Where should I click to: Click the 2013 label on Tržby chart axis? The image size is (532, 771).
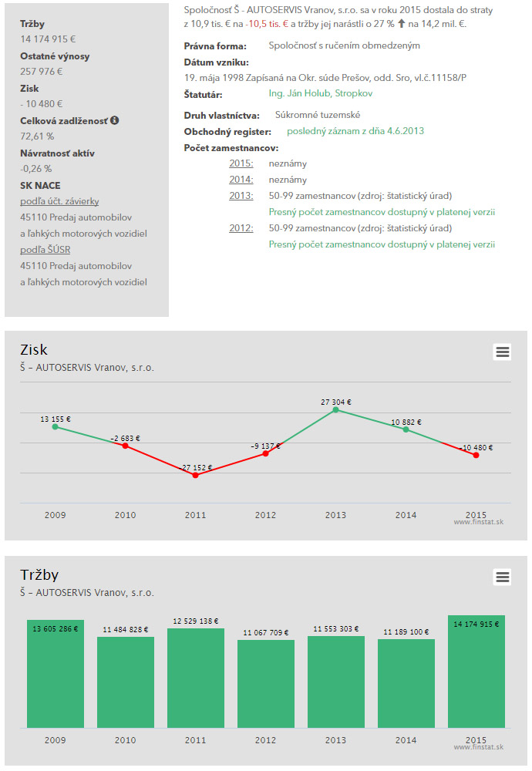point(336,740)
